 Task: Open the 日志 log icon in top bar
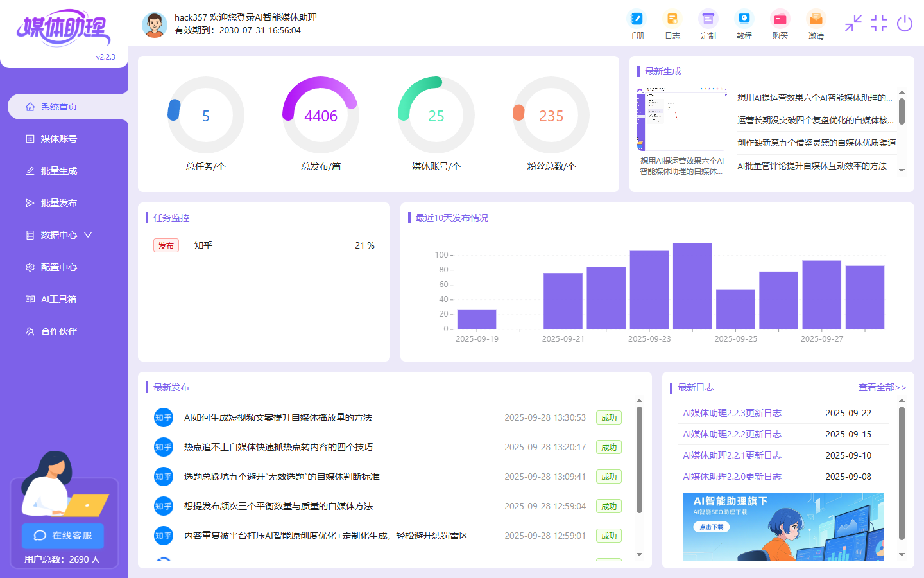click(672, 24)
